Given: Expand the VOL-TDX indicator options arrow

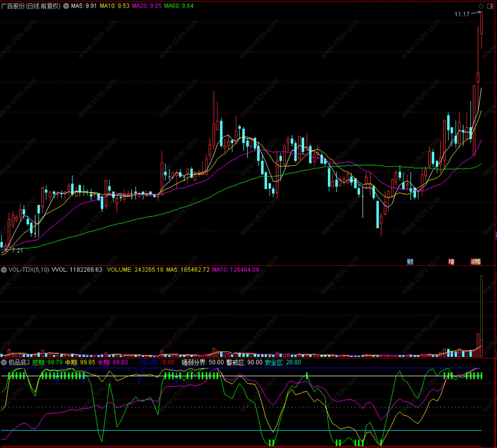Looking at the screenshot, I should (4, 270).
